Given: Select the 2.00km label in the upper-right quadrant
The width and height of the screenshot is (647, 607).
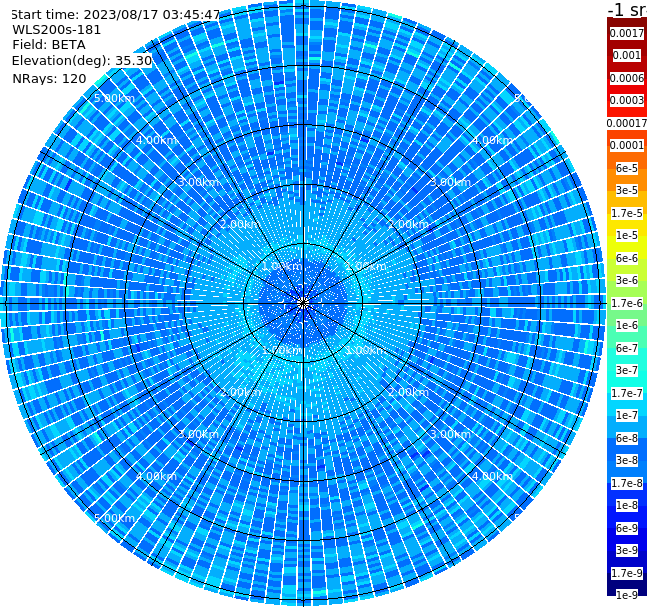Looking at the screenshot, I should [x=408, y=224].
